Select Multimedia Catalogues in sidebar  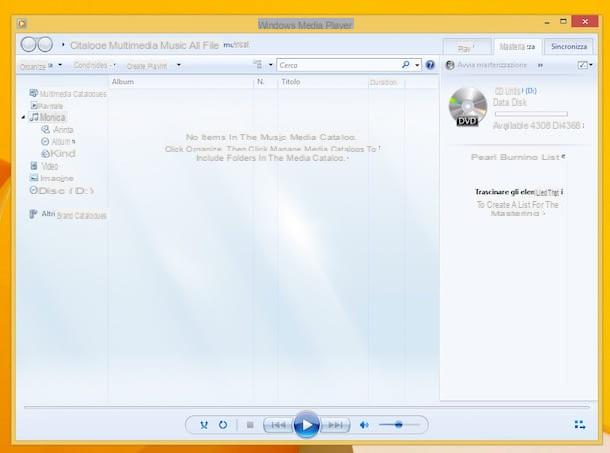[68, 94]
